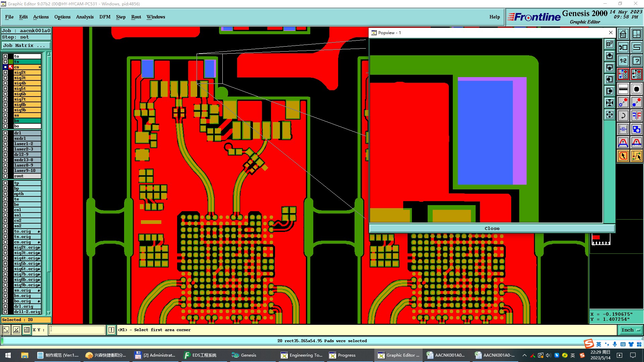Click the Home view icon
Viewport: 644px width, 362px height.
tap(623, 34)
